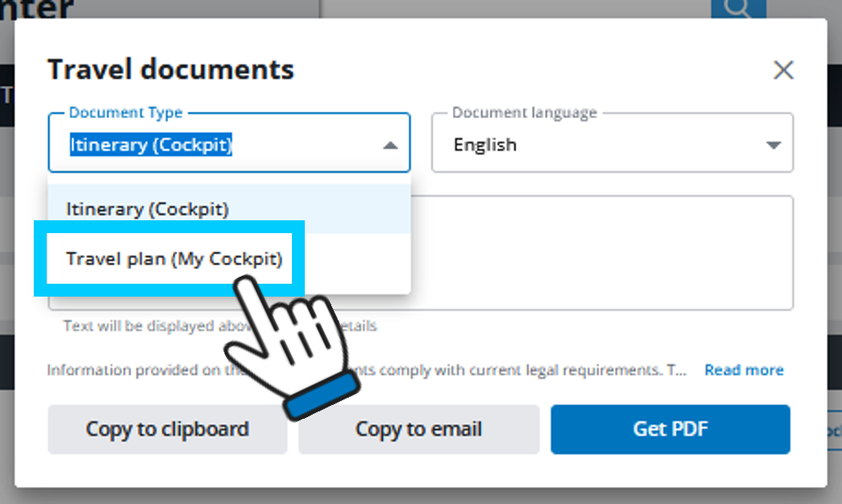This screenshot has height=504, width=842.
Task: Click the Document Type field label
Action: [x=125, y=113]
